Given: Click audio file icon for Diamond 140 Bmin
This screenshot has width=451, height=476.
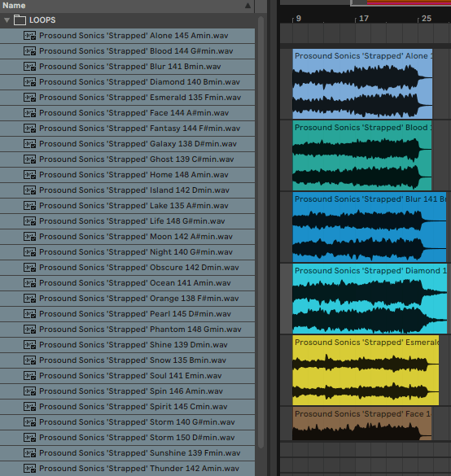Looking at the screenshot, I should [30, 82].
